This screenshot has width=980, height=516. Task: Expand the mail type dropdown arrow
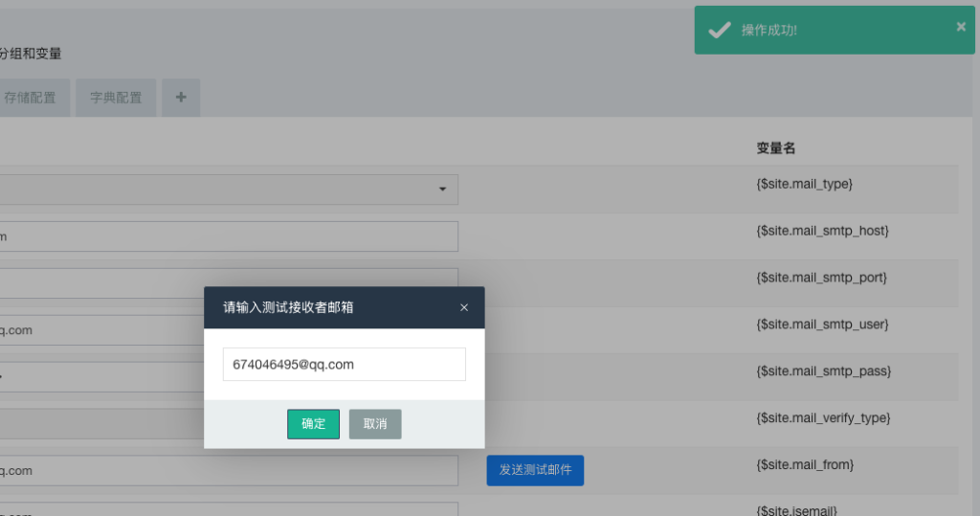click(x=442, y=190)
